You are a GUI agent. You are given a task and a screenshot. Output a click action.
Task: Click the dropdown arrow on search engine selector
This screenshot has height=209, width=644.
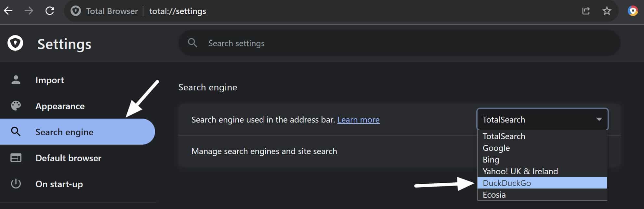599,119
